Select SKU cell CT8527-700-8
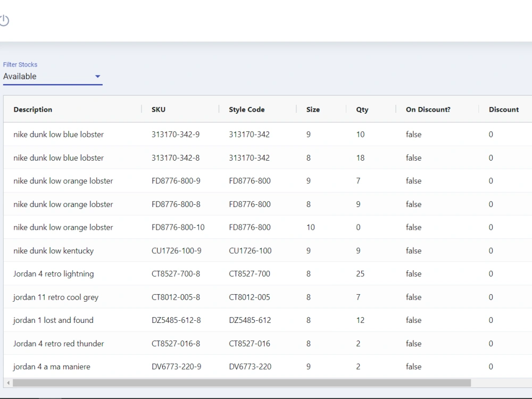 pos(176,274)
